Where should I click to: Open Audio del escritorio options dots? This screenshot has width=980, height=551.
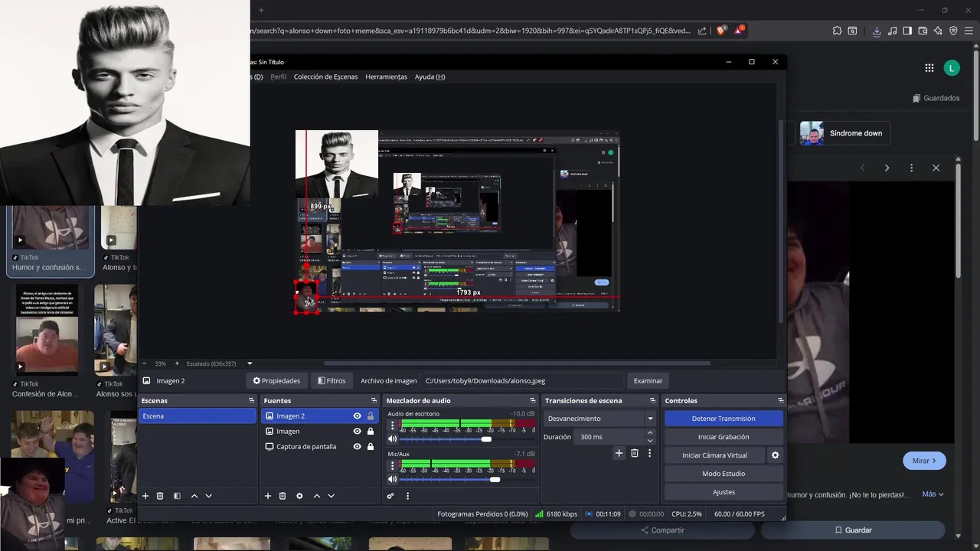tap(393, 425)
